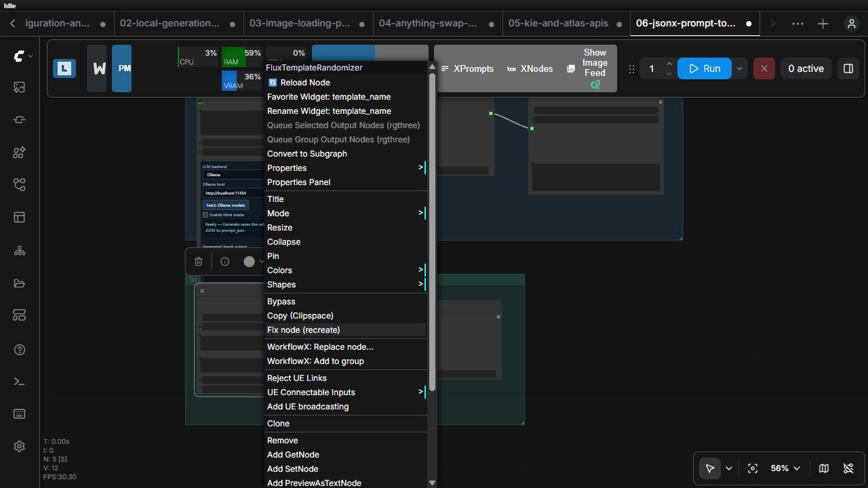Toggle link visibility icon at bottom right
The height and width of the screenshot is (488, 868).
(848, 468)
